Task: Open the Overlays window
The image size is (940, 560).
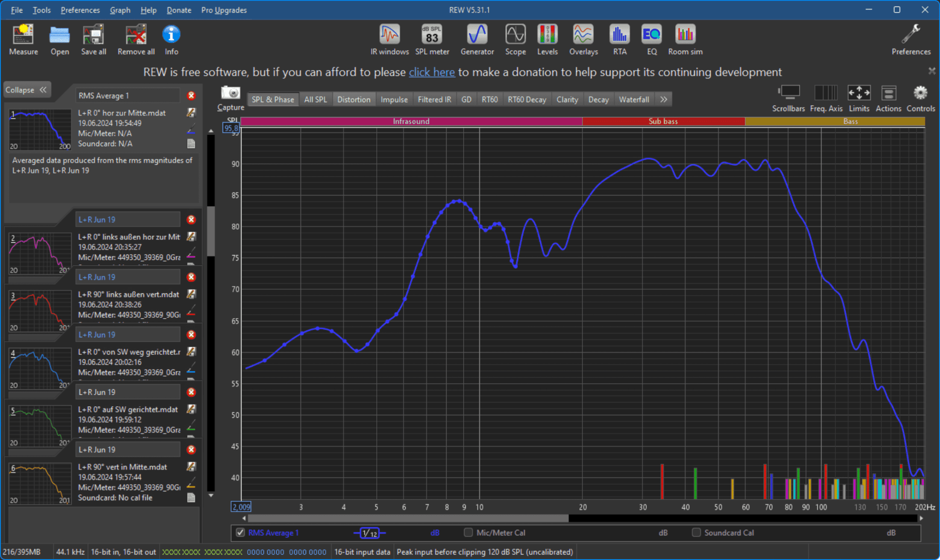Action: 583,39
